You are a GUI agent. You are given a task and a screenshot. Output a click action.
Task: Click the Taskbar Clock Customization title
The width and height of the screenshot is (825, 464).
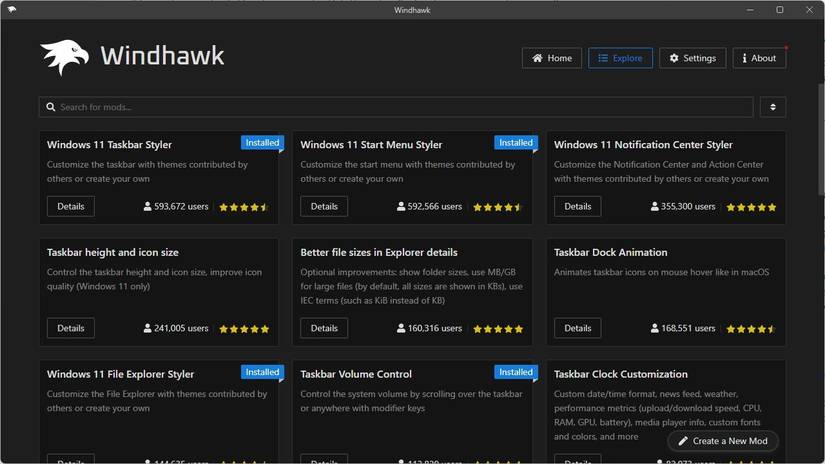pyautogui.click(x=620, y=374)
